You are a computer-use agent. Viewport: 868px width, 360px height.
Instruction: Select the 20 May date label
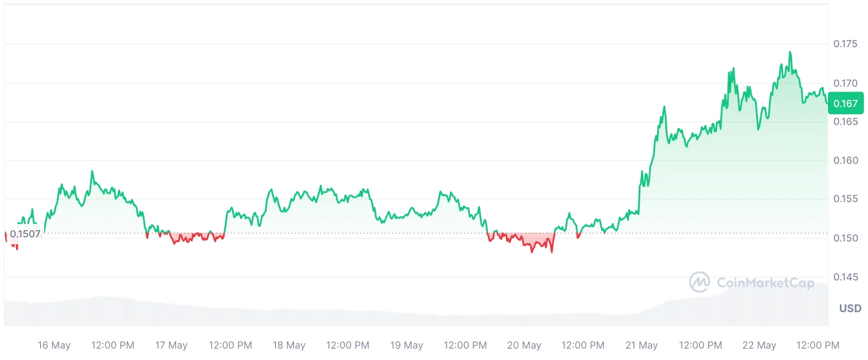[x=524, y=345]
